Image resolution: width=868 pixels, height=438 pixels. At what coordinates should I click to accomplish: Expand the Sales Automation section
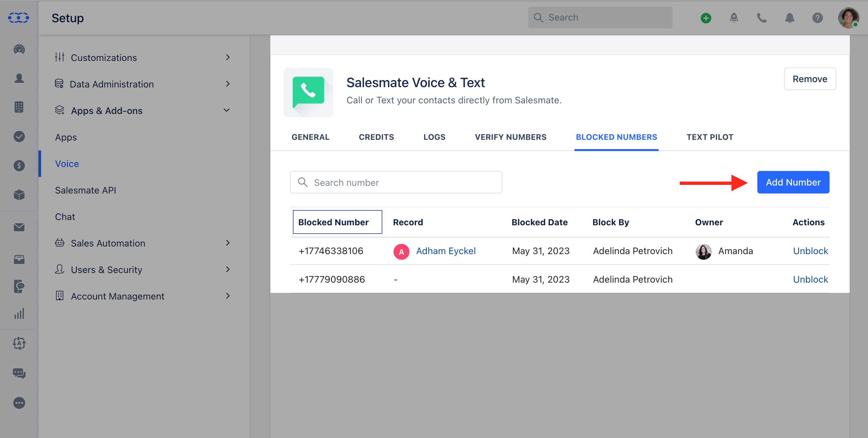(x=143, y=243)
